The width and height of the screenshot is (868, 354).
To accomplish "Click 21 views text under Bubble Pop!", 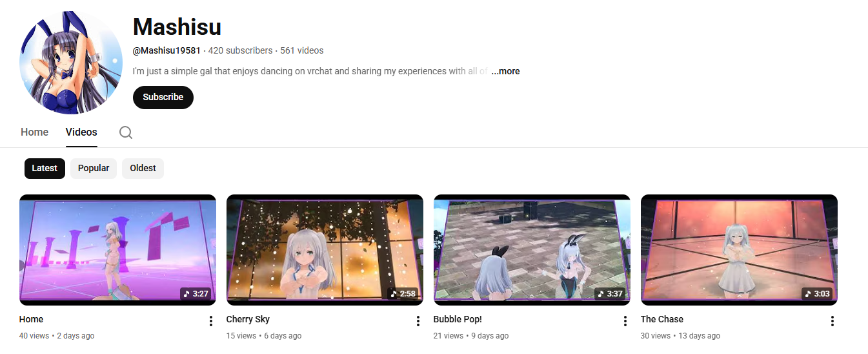I will (x=449, y=336).
